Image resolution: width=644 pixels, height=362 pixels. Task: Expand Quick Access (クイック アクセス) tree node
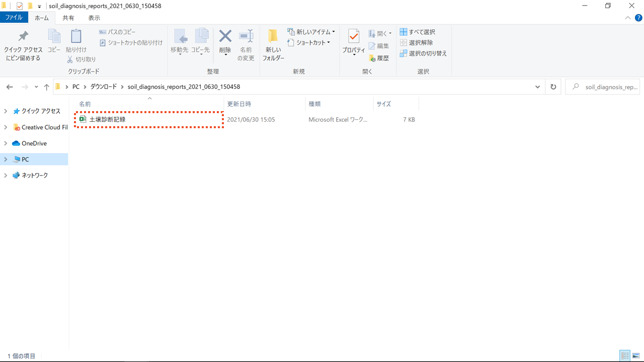click(x=6, y=111)
